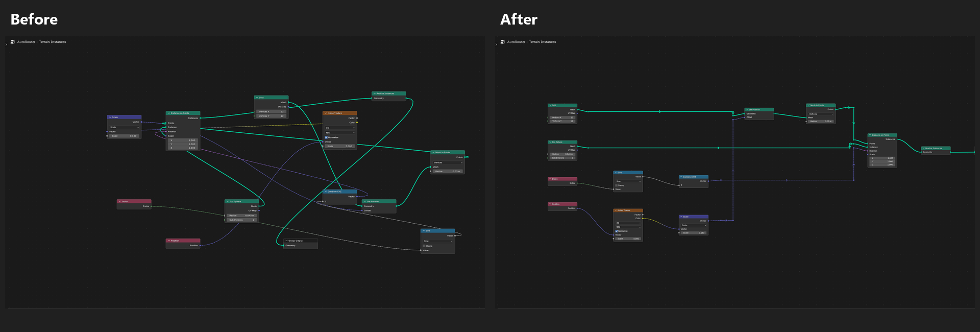
Task: Open fBM type dropdown in After Noise Texture
Action: coord(628,227)
